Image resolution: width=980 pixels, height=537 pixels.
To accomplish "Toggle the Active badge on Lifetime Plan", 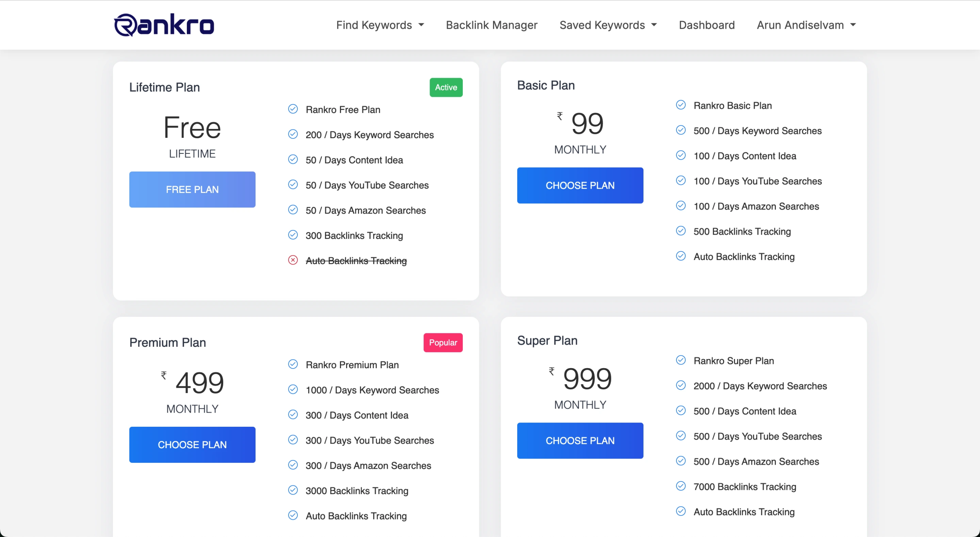I will tap(446, 87).
